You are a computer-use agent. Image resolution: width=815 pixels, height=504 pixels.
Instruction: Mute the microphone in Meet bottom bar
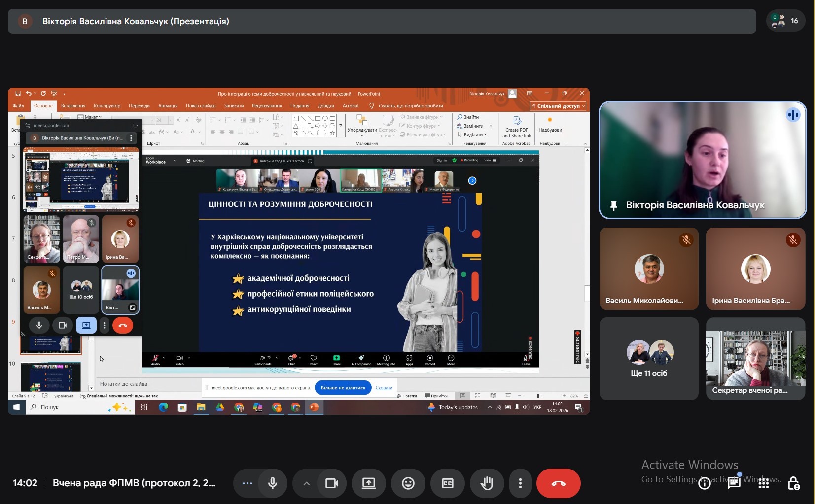tap(272, 483)
